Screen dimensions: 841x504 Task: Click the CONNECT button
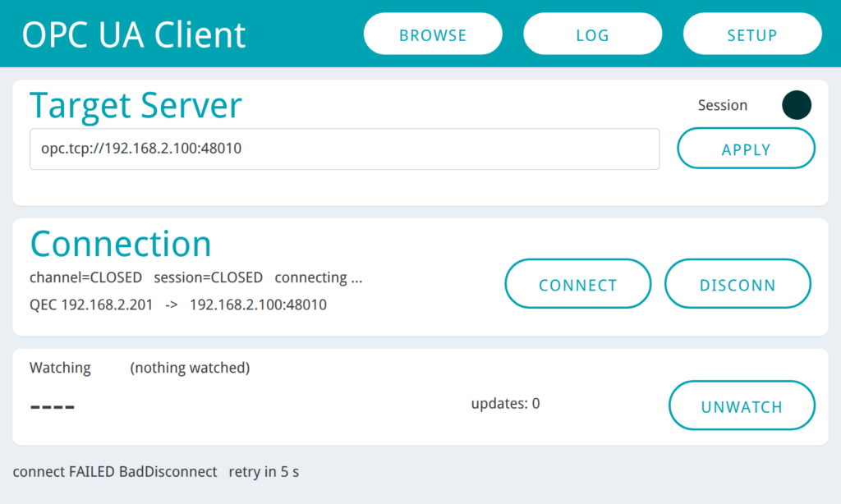click(x=578, y=284)
